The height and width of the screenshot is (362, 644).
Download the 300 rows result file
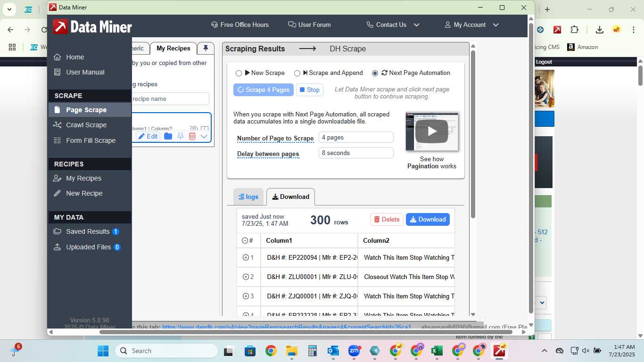(x=428, y=219)
